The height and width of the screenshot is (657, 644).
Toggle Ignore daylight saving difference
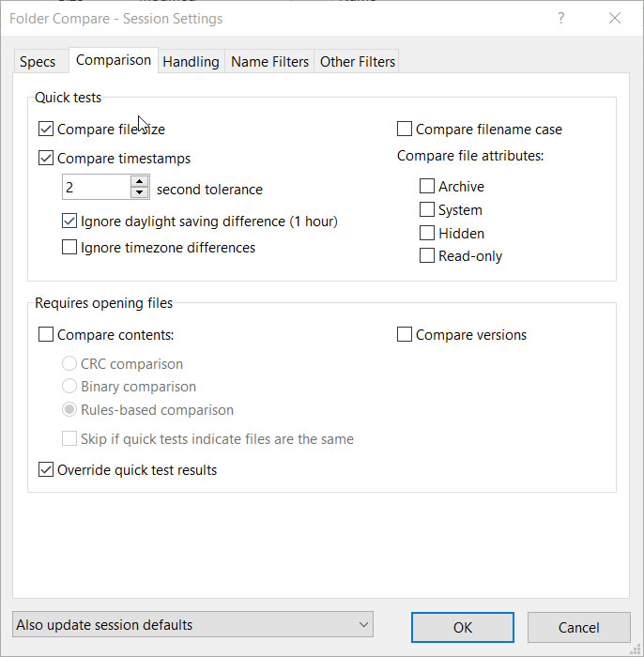pos(69,222)
